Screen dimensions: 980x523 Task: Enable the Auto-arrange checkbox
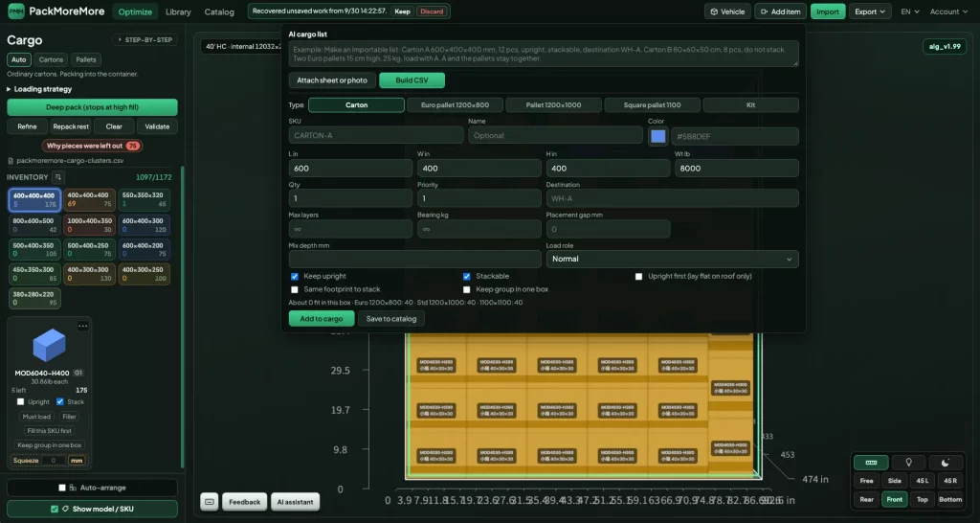tap(62, 488)
